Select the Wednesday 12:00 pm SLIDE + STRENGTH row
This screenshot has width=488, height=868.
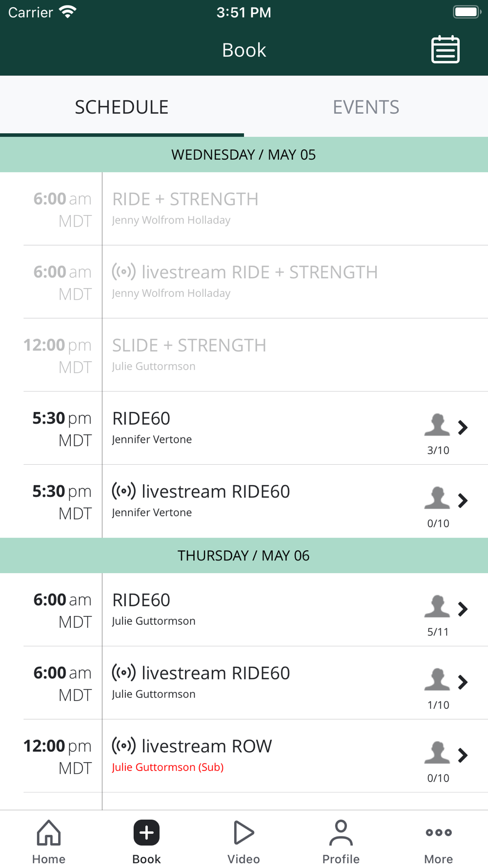[244, 355]
